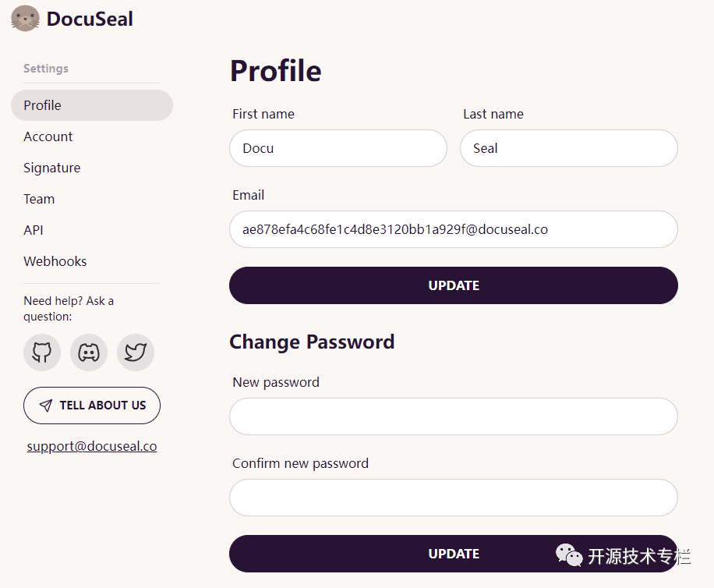Focus the Last name field
714x588 pixels.
(x=569, y=148)
